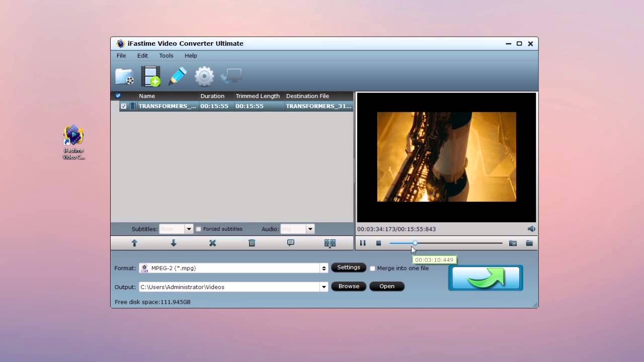Open the pencil edit video tool
The height and width of the screenshot is (362, 644).
click(178, 76)
